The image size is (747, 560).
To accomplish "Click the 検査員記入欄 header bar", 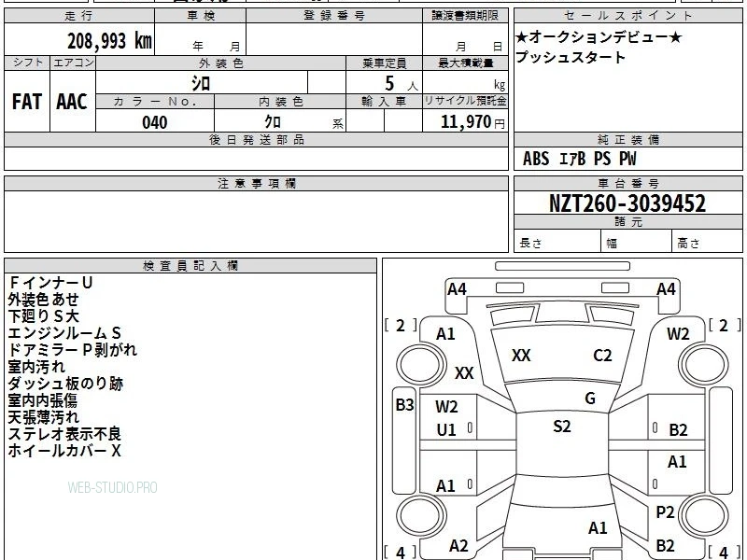I will pyautogui.click(x=190, y=266).
